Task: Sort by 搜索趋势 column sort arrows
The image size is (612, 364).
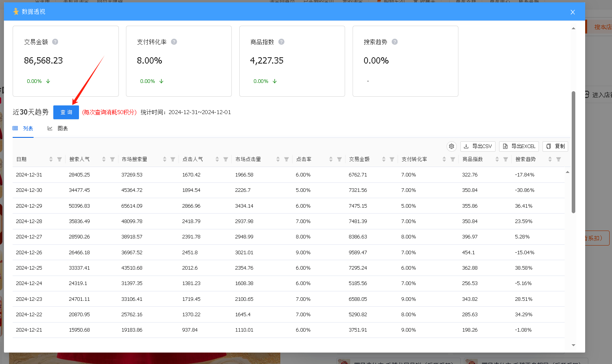Action: [x=550, y=159]
